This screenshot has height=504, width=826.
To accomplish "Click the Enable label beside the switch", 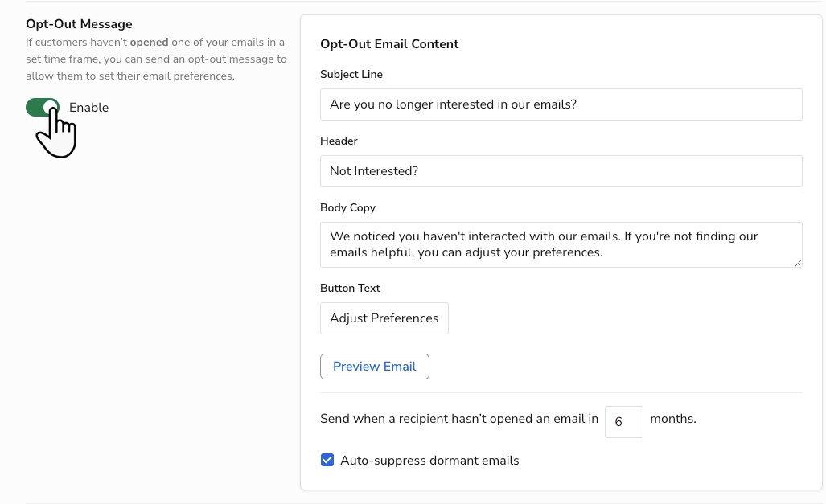I will point(88,107).
